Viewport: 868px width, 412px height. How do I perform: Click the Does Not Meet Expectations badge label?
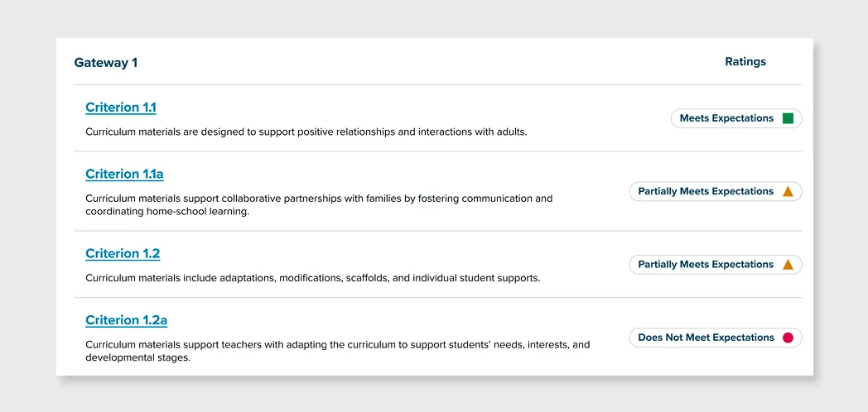tap(706, 338)
